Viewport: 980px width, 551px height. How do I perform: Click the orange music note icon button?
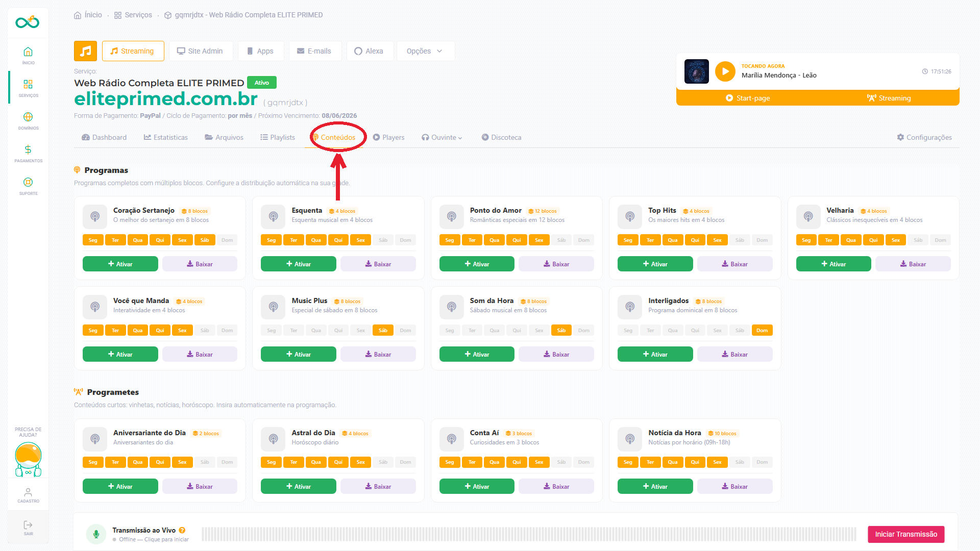click(85, 51)
